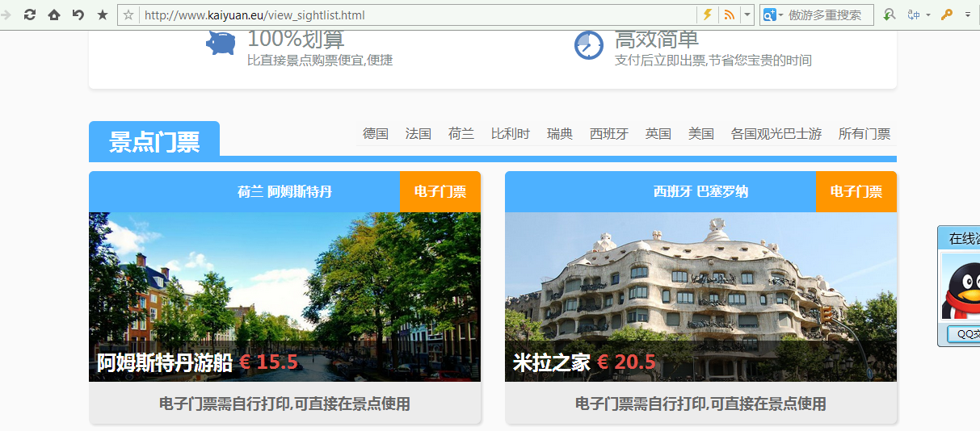Image resolution: width=980 pixels, height=431 pixels.
Task: Click the 电子门票 badge on Amsterdam card
Action: pyautogui.click(x=440, y=191)
